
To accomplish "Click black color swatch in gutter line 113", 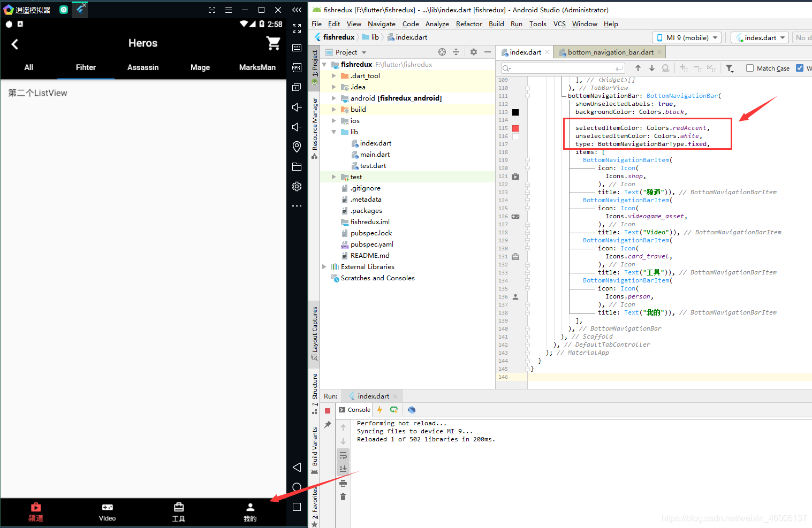I will click(x=515, y=112).
